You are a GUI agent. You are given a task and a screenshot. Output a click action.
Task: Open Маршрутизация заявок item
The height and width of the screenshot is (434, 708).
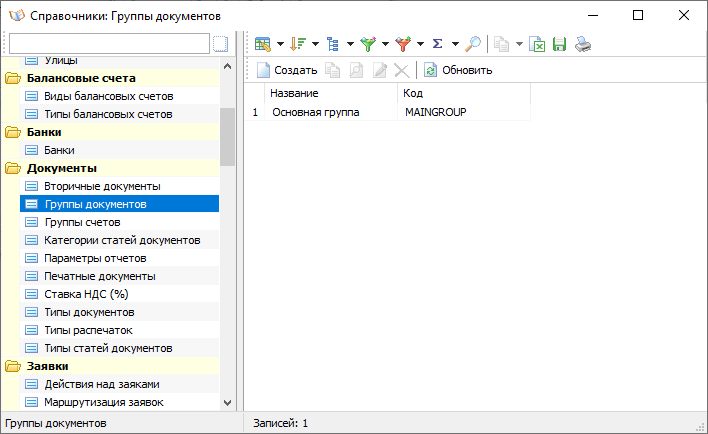[103, 402]
